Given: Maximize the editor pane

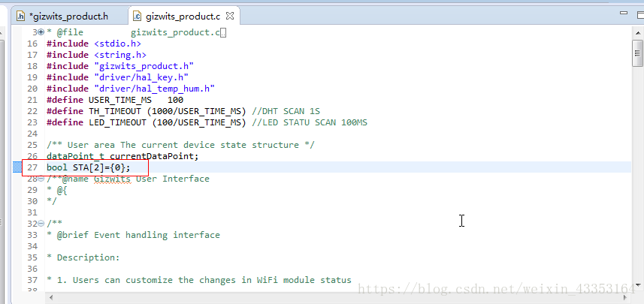Looking at the screenshot, I should 640,14.
